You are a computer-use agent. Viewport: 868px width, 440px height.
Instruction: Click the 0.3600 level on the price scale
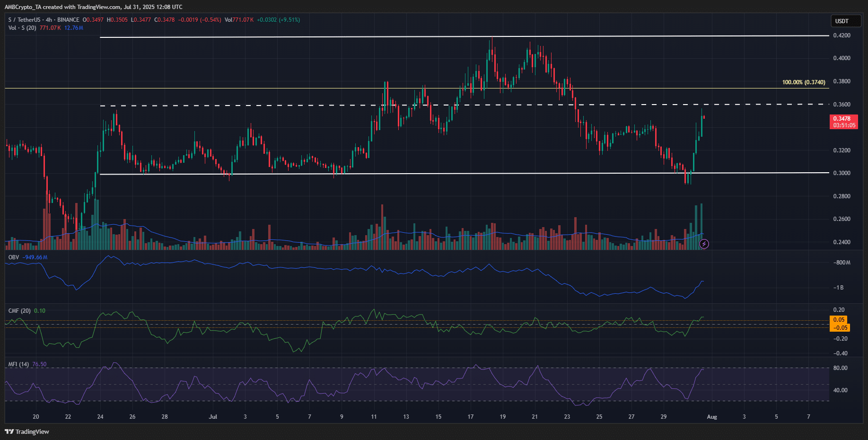tap(842, 104)
